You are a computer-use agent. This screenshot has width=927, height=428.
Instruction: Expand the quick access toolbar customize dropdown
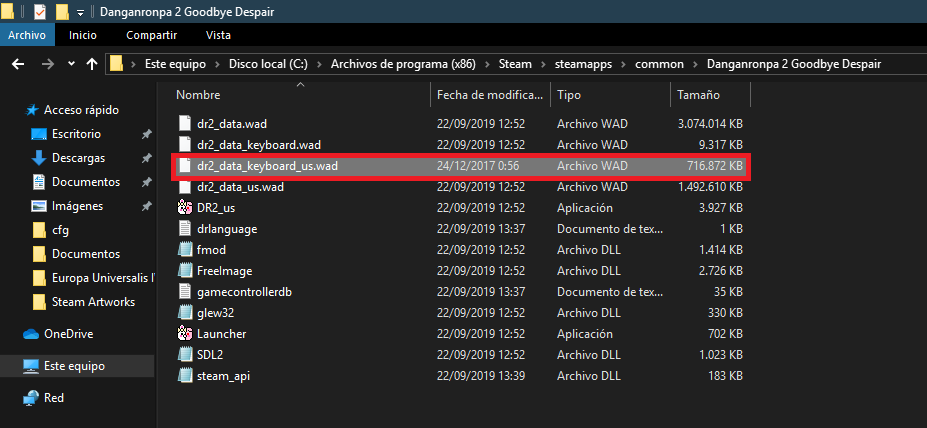(x=80, y=12)
